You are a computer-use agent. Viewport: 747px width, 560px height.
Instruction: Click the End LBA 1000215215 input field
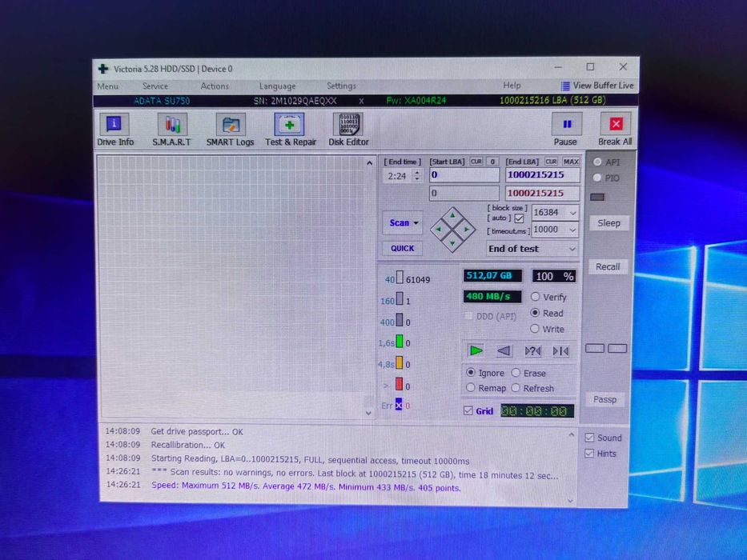[x=543, y=174]
